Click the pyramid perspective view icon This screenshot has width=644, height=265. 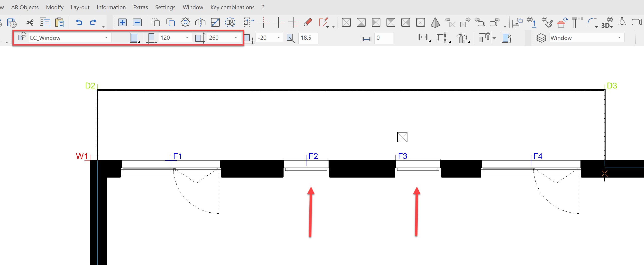click(x=435, y=22)
